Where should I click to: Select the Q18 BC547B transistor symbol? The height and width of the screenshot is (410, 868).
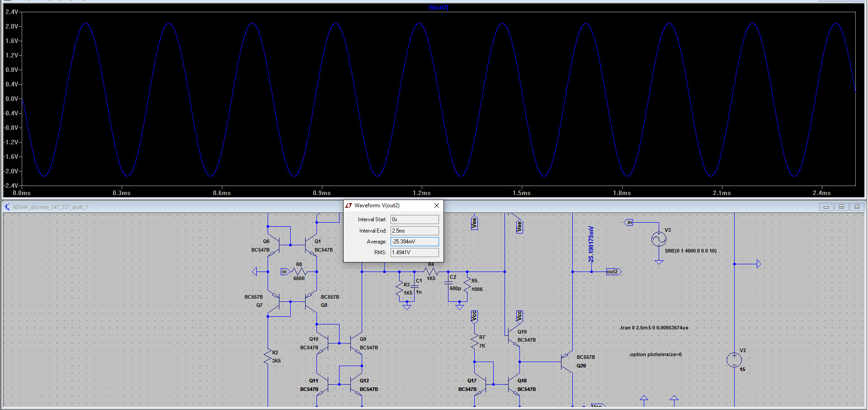514,385
